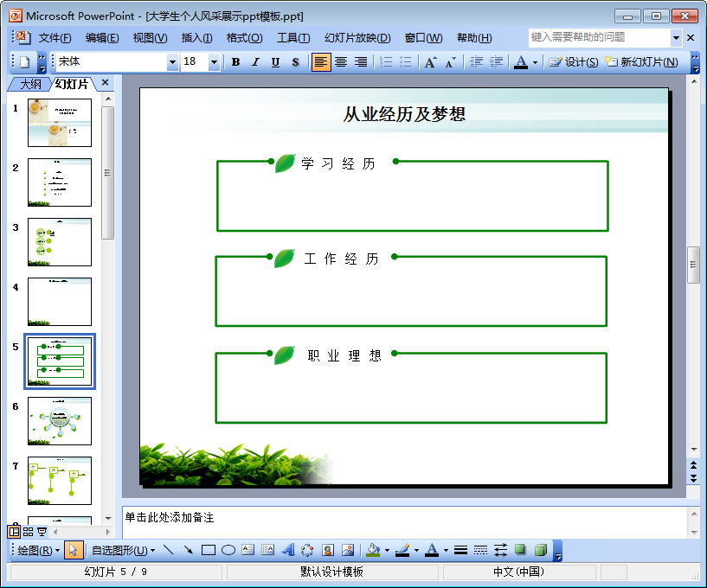Decrease font size icon

point(451,62)
